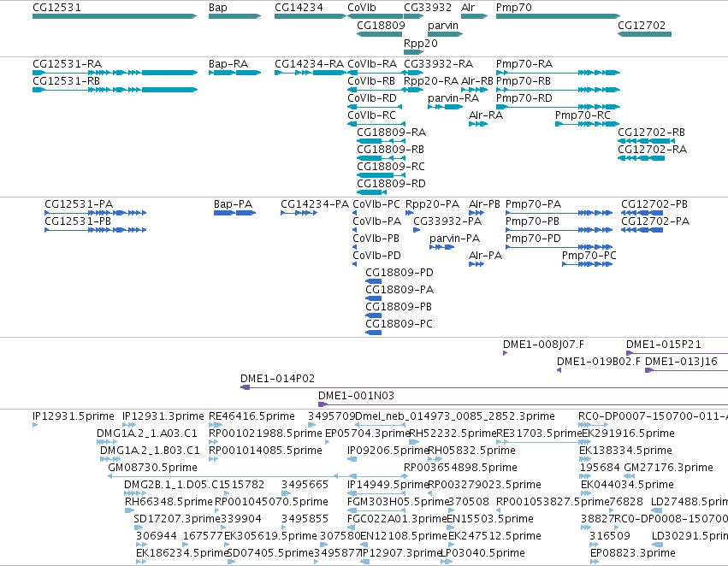Select protein Pmp70-PA
Image resolution: width=728 pixels, height=566 pixels.
pyautogui.click(x=559, y=213)
